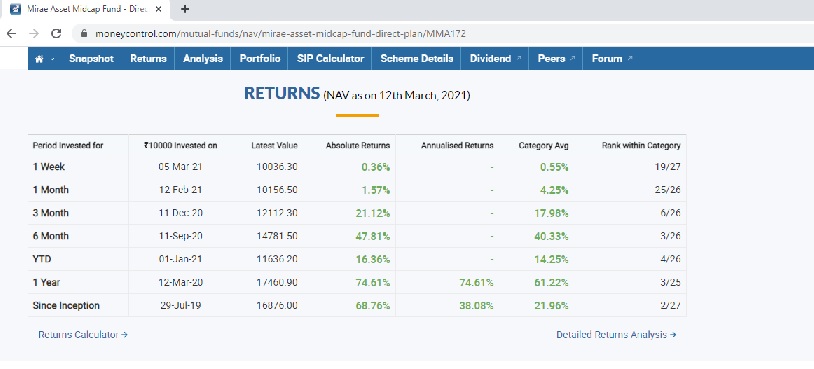Click the date '29-Jul-19'
This screenshot has height=369, width=814.
pyautogui.click(x=180, y=306)
